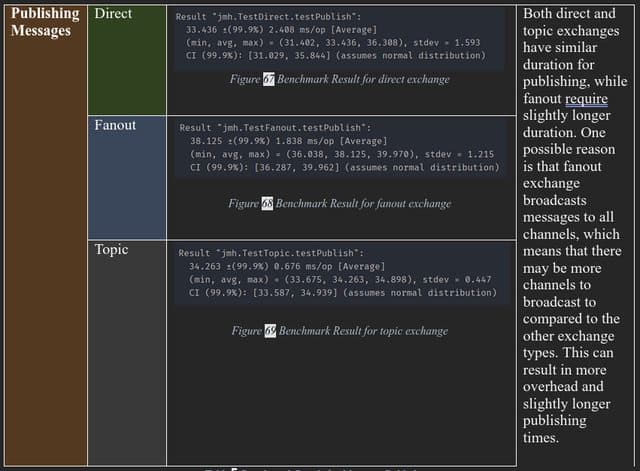The width and height of the screenshot is (640, 471).
Task: Click caption 'Benchmark Result for topic exchange'
Action: click(x=363, y=331)
